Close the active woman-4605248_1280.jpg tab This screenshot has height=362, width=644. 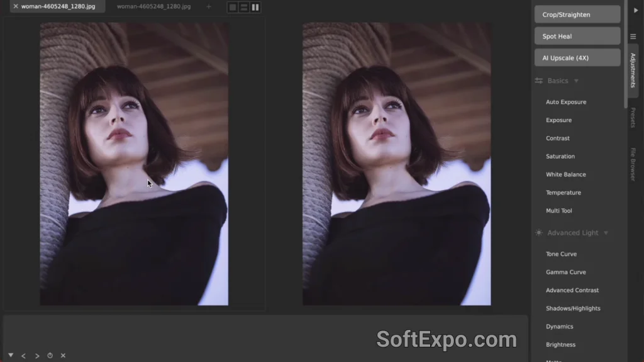16,6
